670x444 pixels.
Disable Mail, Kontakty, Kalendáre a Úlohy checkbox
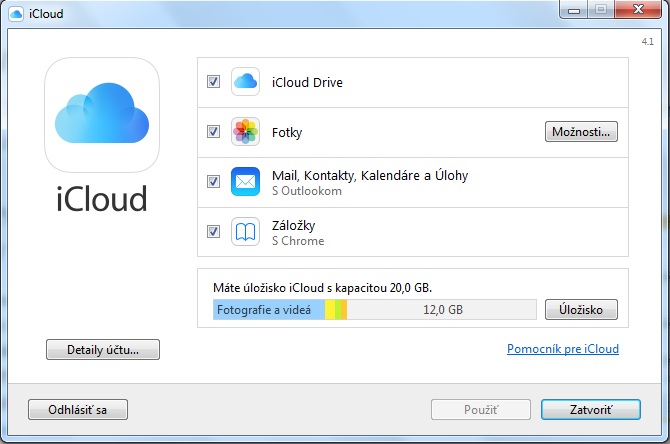pyautogui.click(x=213, y=182)
